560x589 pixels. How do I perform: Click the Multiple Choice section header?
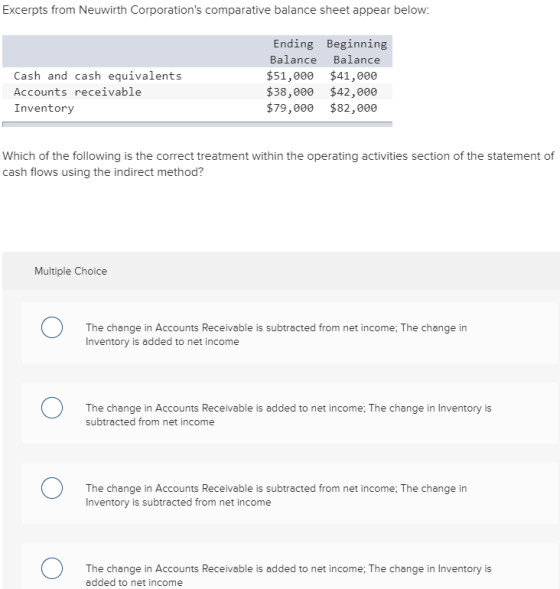click(x=71, y=271)
